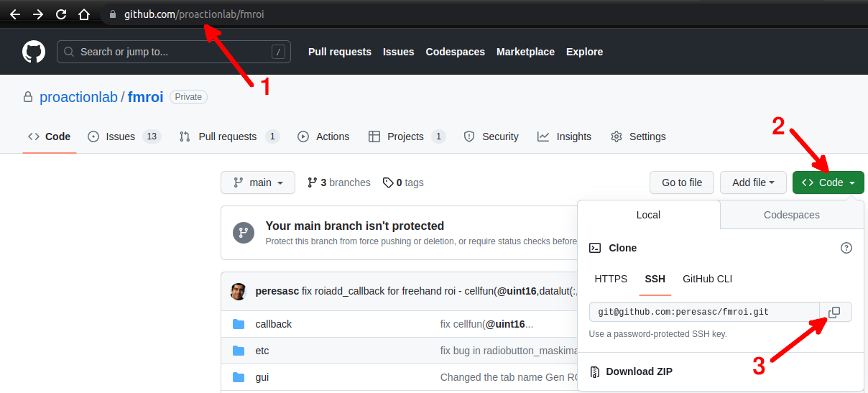Viewport: 868px width, 393px height.
Task: Open the gui folder
Action: pyautogui.click(x=262, y=377)
